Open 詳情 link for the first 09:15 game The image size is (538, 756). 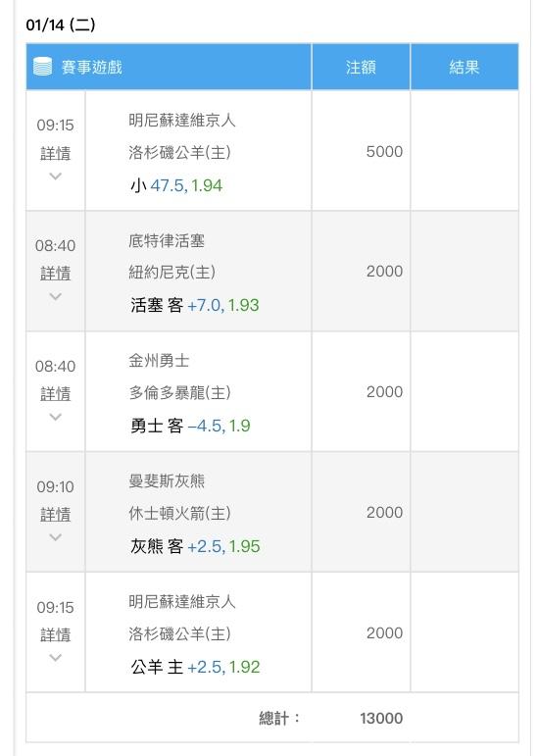click(56, 153)
